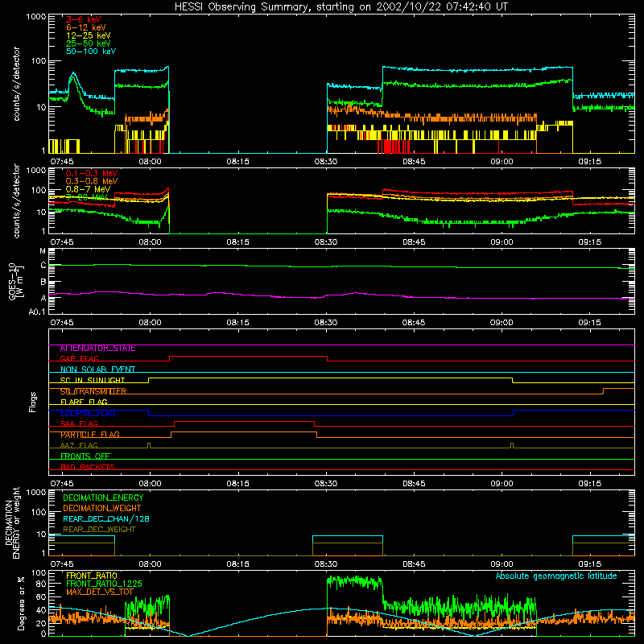Click the 08:45 tick under the top keV panel
The width and height of the screenshot is (644, 644).
414,162
